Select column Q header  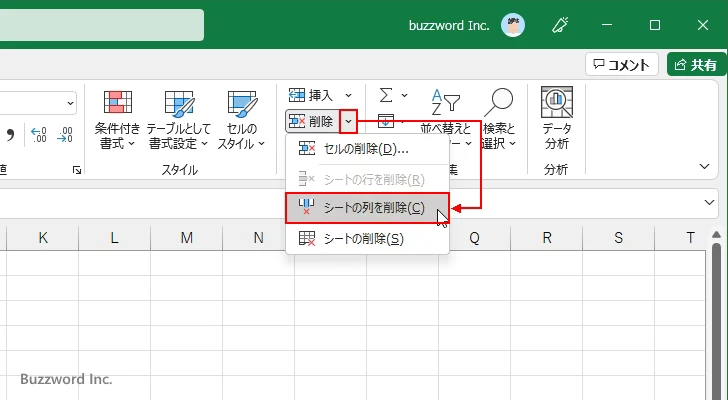[474, 238]
